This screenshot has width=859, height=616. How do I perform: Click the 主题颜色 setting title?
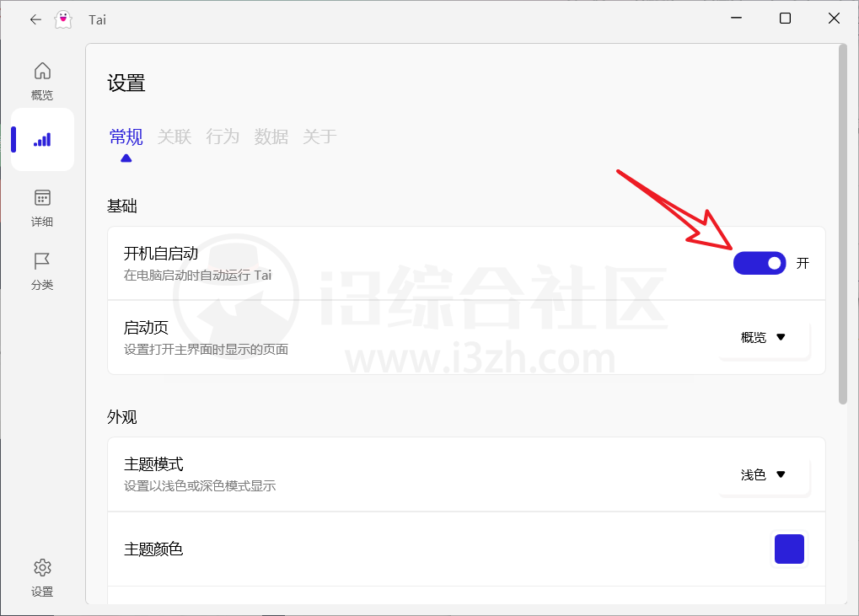(153, 549)
